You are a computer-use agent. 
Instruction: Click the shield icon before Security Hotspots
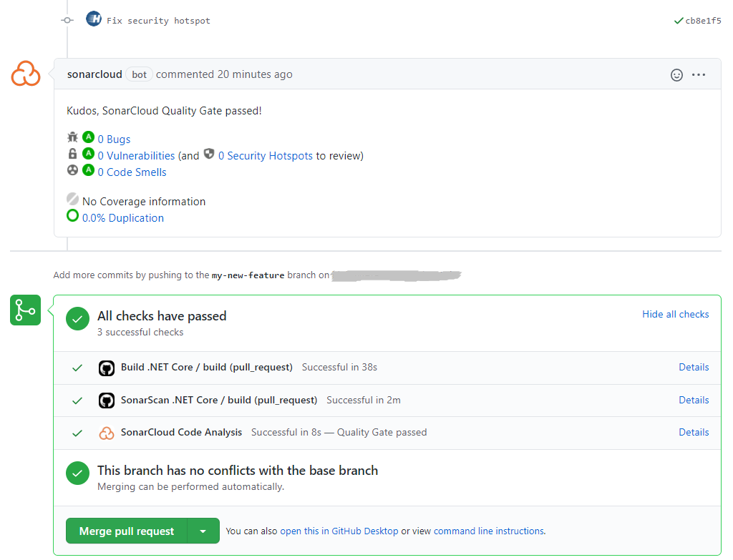click(209, 154)
